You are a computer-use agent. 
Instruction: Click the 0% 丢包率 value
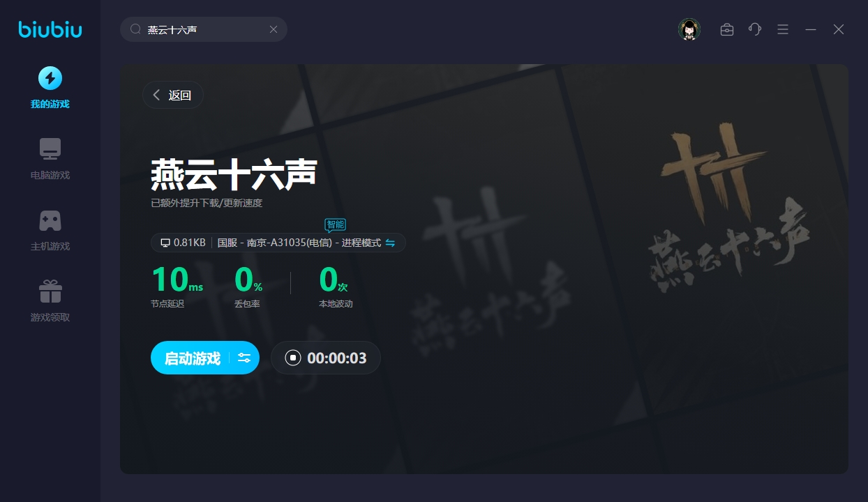[x=248, y=280]
